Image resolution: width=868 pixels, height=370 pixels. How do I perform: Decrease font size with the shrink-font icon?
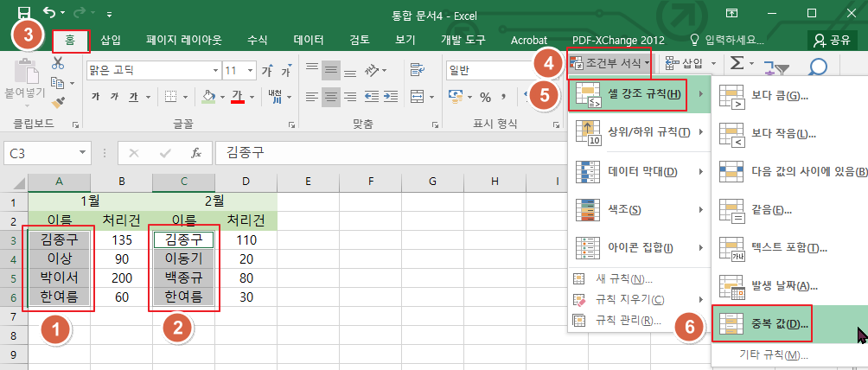tap(285, 71)
